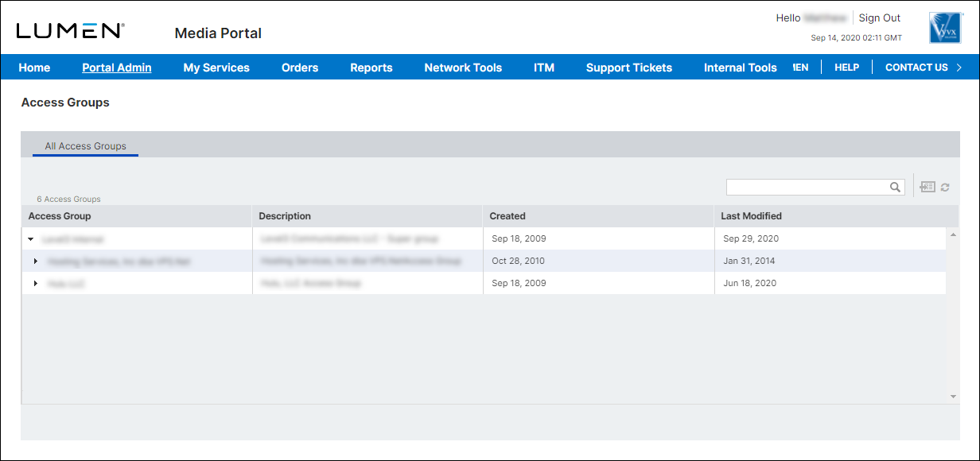Open the Home menu
The image size is (980, 461).
click(34, 68)
